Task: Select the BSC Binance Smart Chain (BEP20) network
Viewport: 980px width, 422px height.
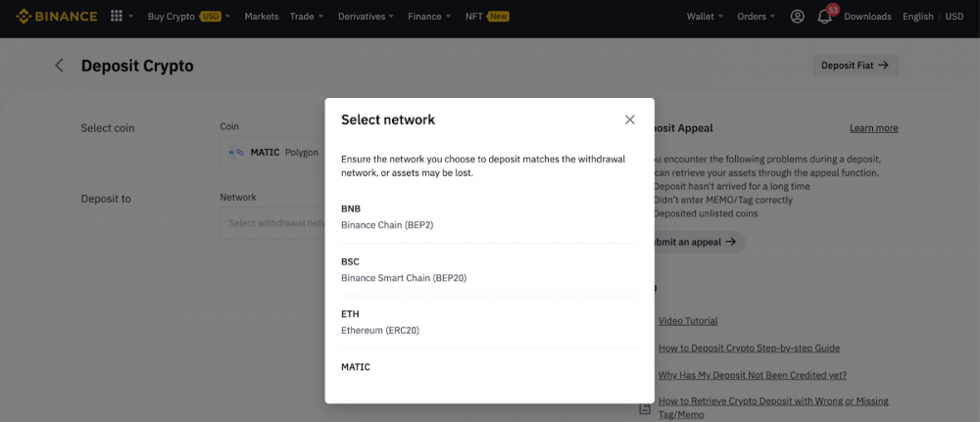Action: coord(489,269)
